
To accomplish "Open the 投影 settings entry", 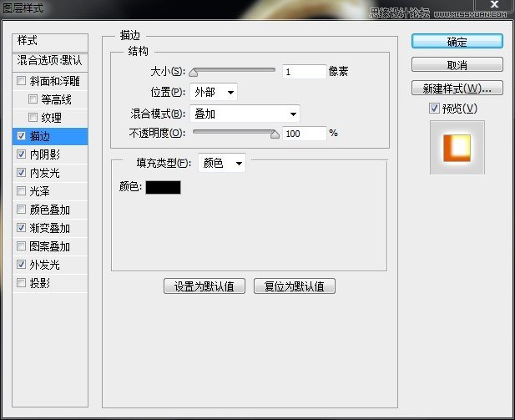I will (x=40, y=283).
